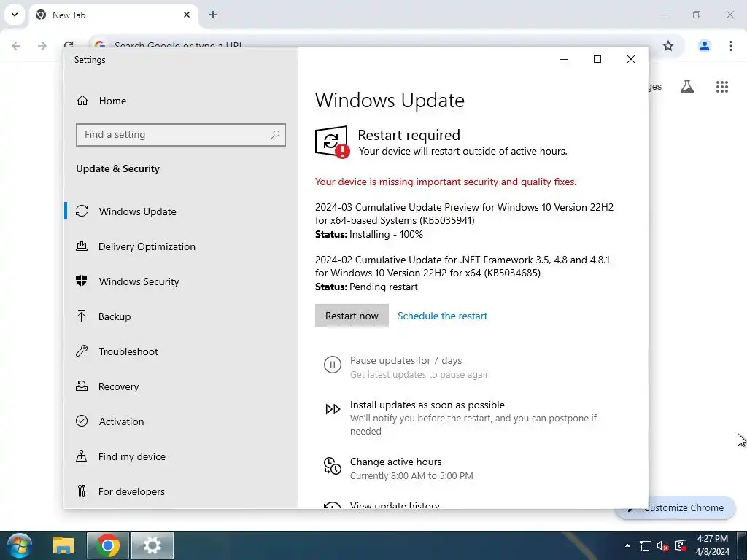This screenshot has width=747, height=560.
Task: Maximize the Settings window
Action: pyautogui.click(x=597, y=59)
